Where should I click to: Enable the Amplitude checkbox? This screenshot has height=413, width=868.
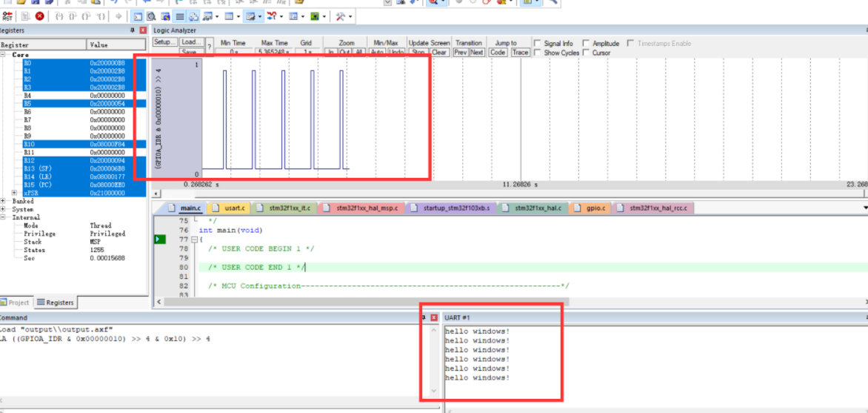click(x=586, y=43)
